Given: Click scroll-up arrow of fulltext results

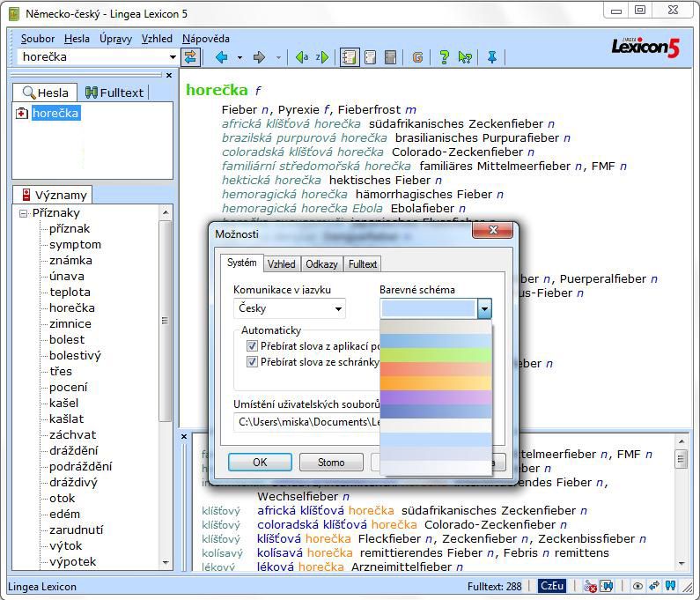Looking at the screenshot, I should click(682, 441).
